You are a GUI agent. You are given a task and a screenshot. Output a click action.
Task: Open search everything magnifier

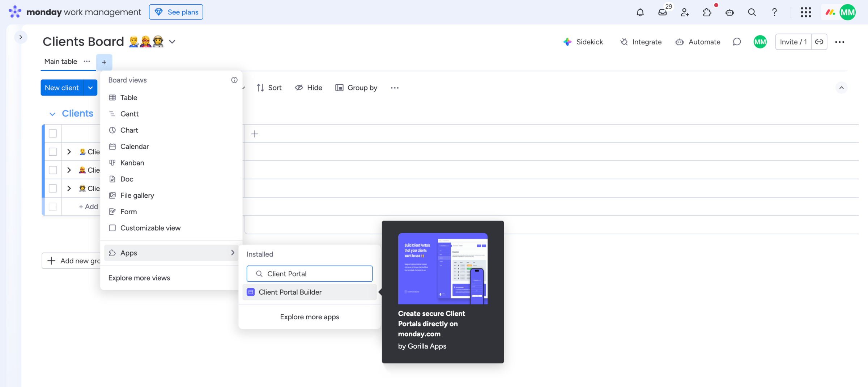(x=752, y=12)
